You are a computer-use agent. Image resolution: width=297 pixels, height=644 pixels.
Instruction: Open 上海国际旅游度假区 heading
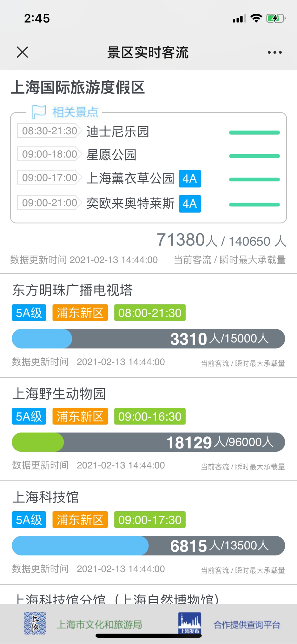tap(78, 88)
